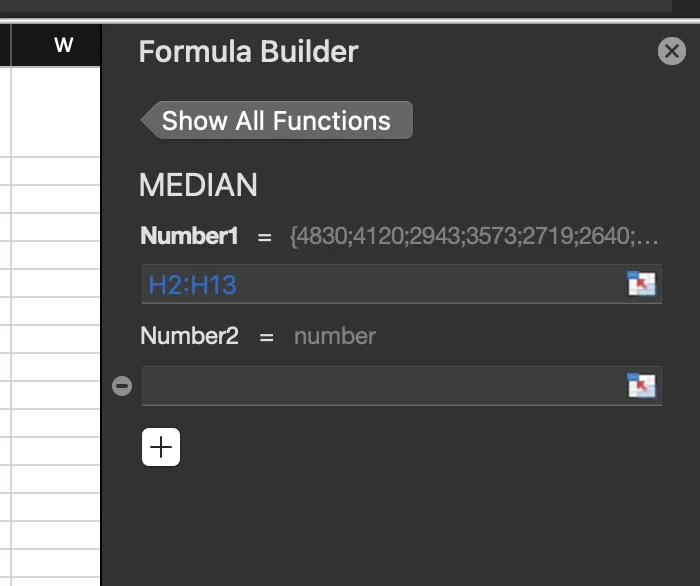Click the equals sign beside Number1
700x586 pixels.
[265, 237]
